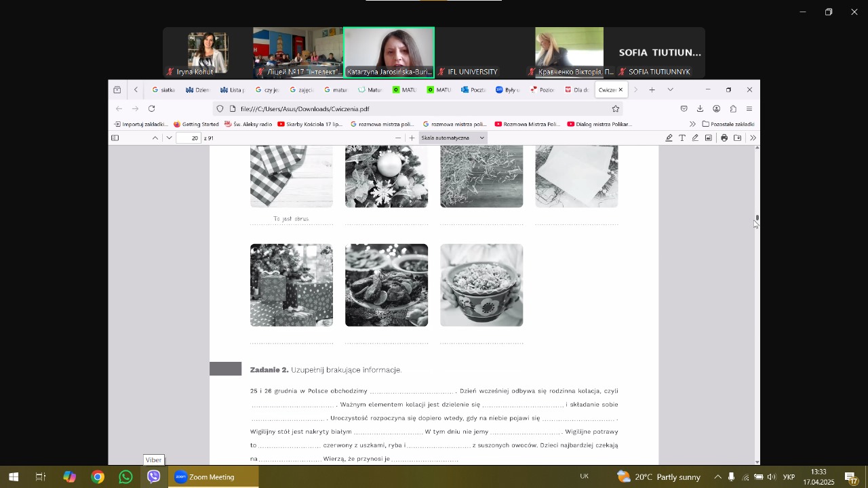Open WhatsApp from taskbar
The image size is (868, 488).
click(x=125, y=476)
